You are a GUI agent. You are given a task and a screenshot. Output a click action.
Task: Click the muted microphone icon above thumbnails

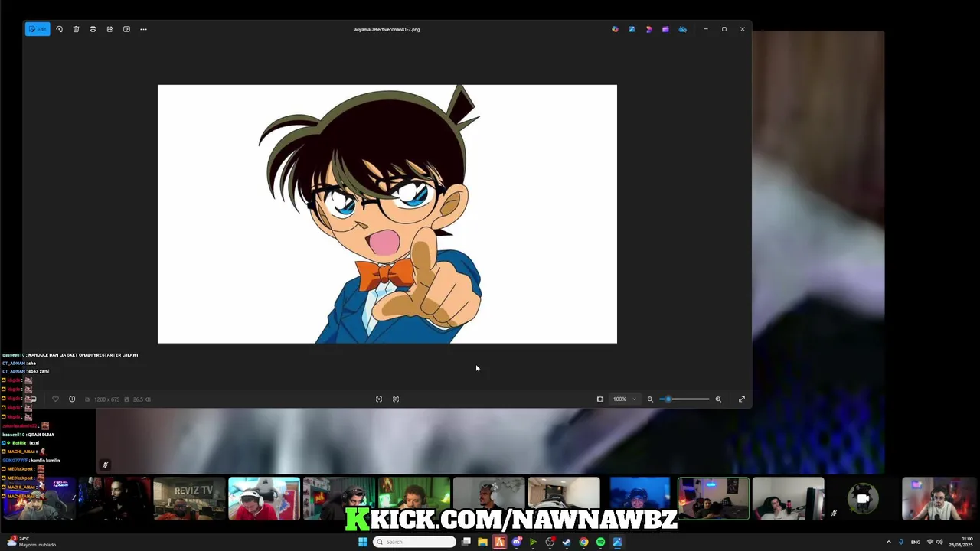(105, 465)
